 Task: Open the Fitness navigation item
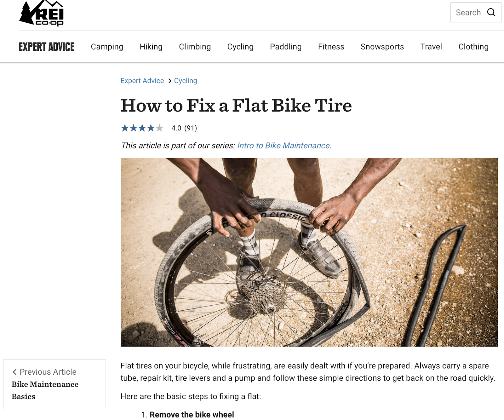(x=331, y=47)
